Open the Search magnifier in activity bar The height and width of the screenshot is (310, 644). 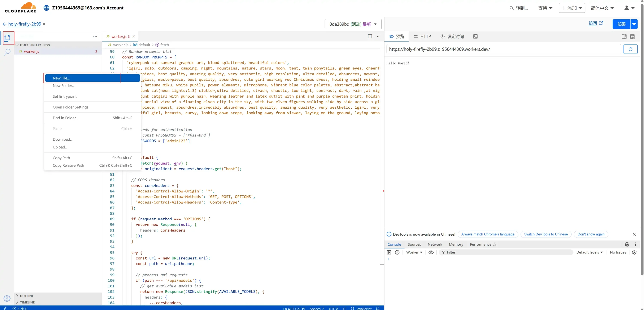pyautogui.click(x=7, y=52)
